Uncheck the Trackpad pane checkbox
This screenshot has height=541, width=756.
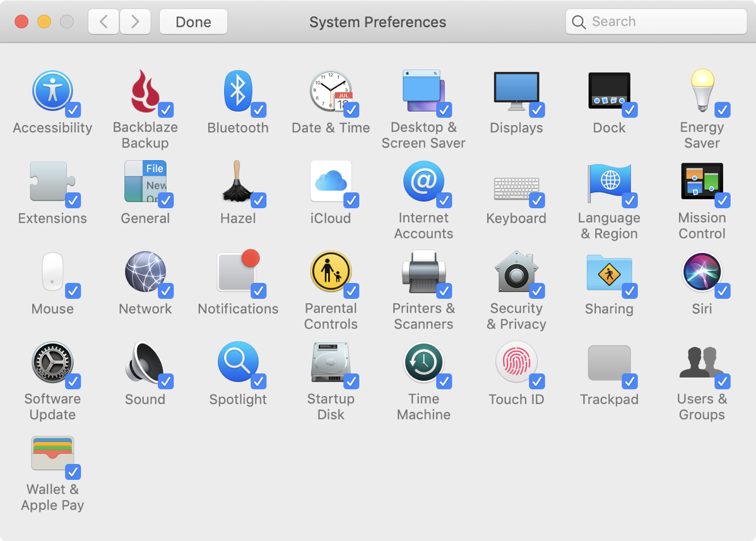[630, 381]
